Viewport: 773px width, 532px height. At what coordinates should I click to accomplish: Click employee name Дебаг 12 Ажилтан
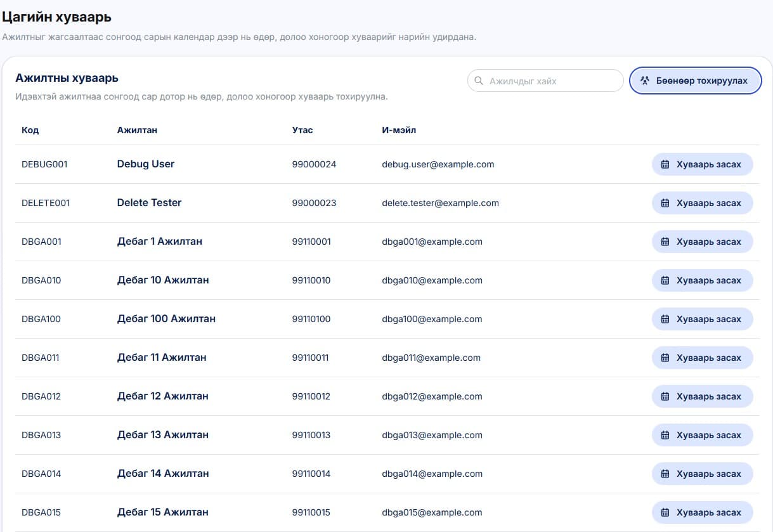pos(163,396)
